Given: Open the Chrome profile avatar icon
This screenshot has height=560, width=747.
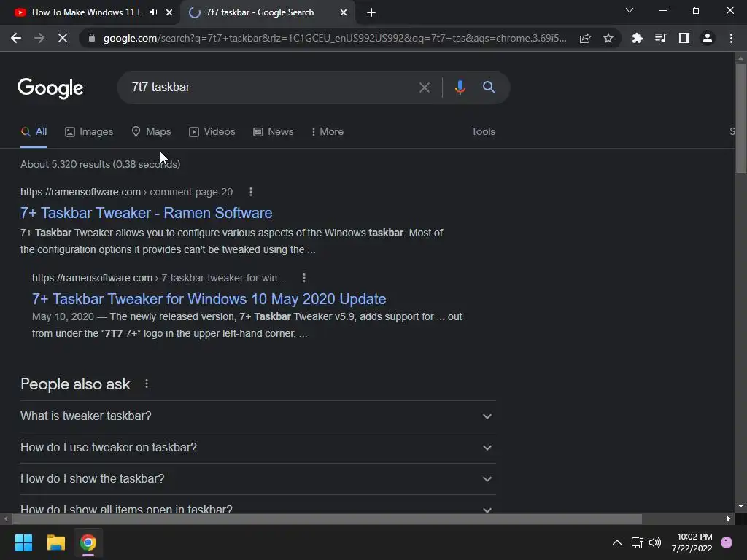Looking at the screenshot, I should point(708,38).
